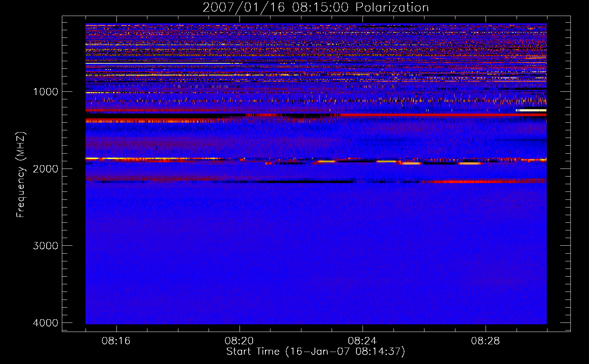
Task: Click the 2000 frequency tick label
Action: pyautogui.click(x=46, y=169)
